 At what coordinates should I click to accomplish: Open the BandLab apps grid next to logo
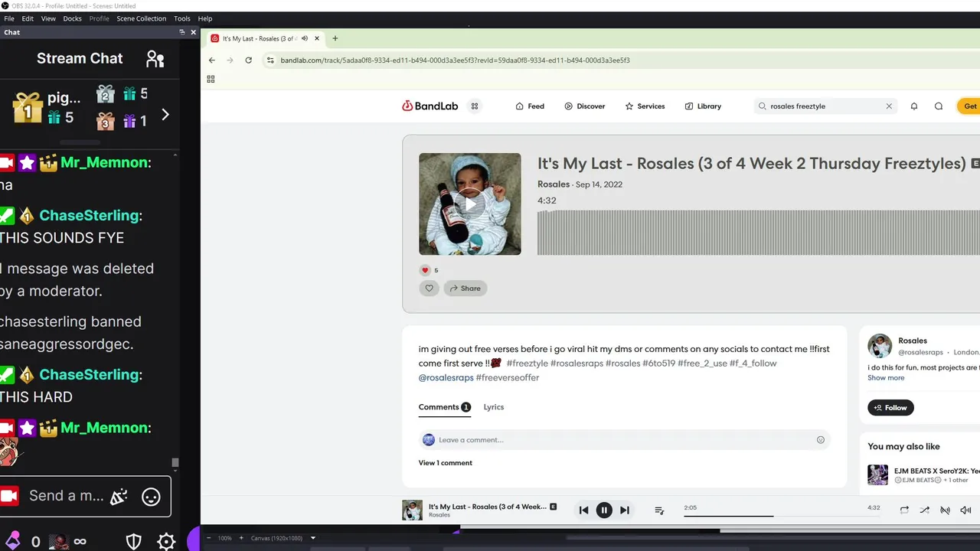[x=475, y=106]
